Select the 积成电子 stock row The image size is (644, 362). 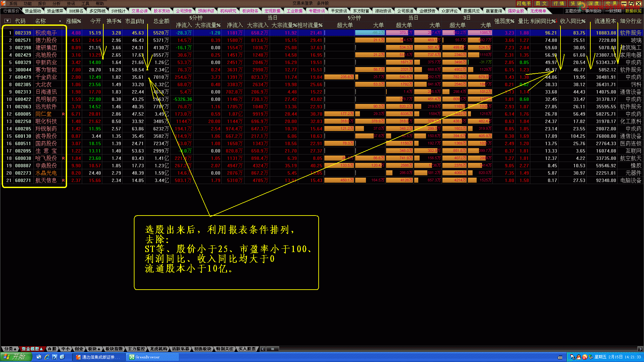pos(46,33)
